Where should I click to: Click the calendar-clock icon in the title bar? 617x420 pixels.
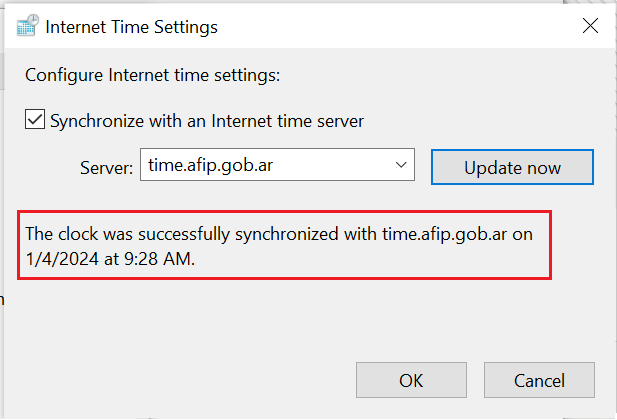pos(28,26)
